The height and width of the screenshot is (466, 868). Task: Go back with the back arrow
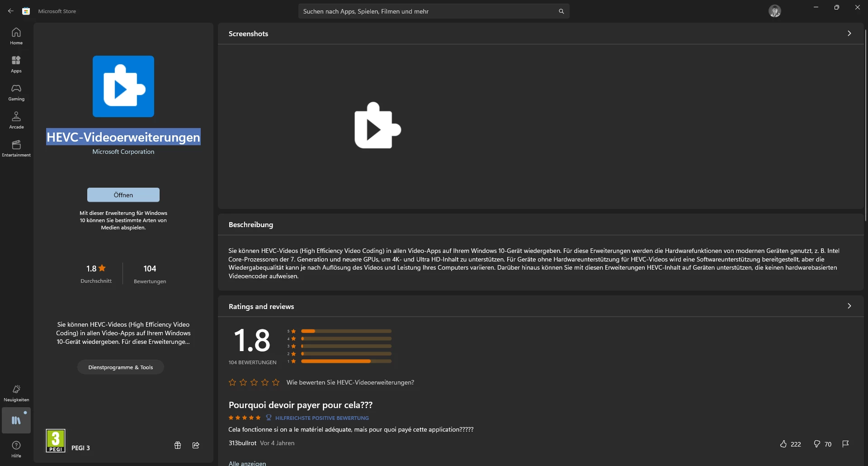click(x=11, y=11)
